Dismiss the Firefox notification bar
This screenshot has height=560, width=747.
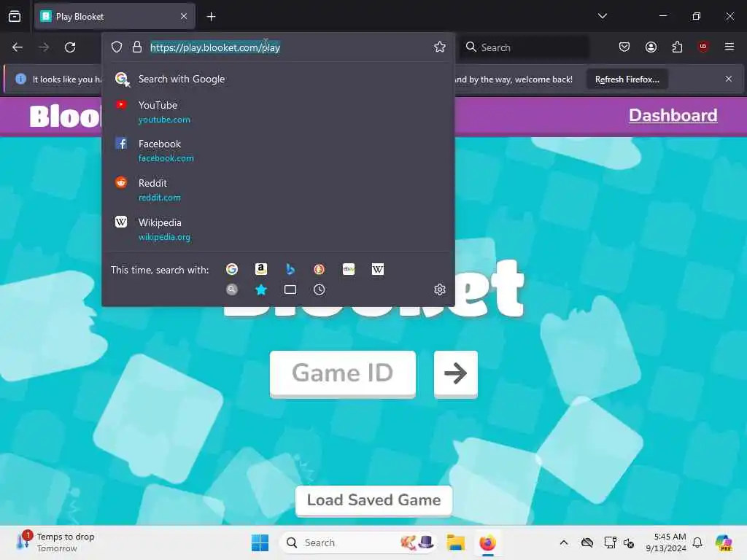[x=729, y=79]
